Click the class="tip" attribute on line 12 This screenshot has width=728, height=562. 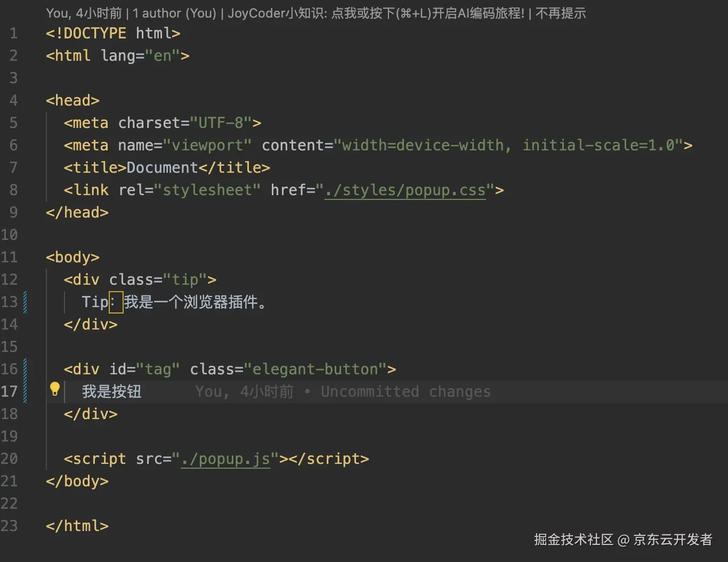pos(158,280)
